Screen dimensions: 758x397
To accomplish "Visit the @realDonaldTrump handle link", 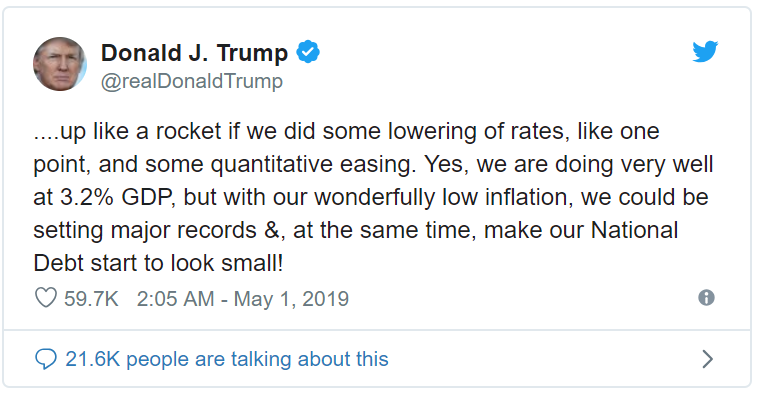I will pos(192,81).
